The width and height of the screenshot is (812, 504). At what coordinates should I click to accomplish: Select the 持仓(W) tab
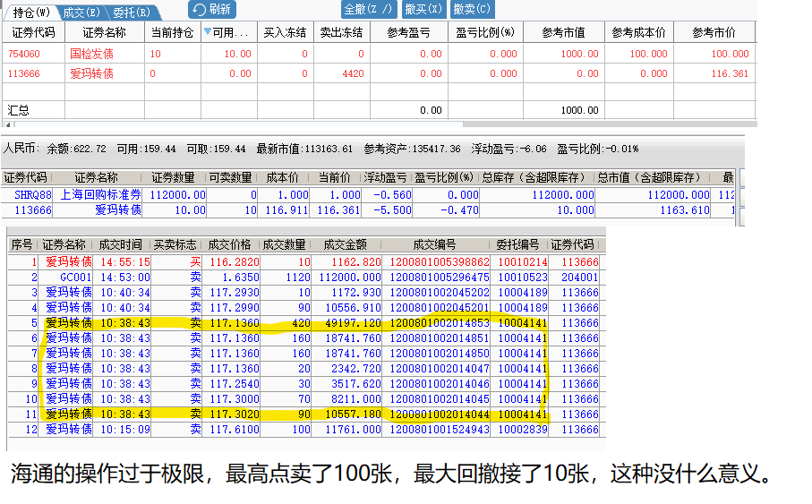coord(28,13)
